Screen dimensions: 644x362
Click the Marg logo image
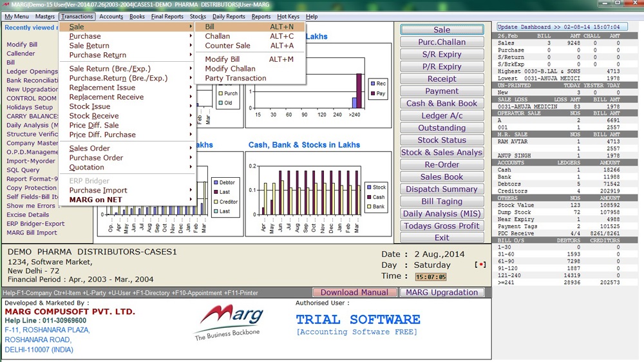click(x=230, y=323)
